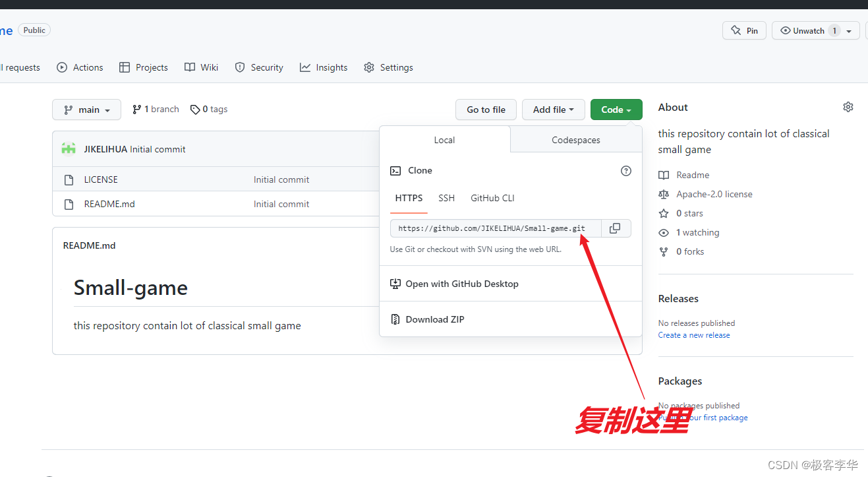Select the SSH clone option
Screen dimensions: 868x477
point(446,198)
